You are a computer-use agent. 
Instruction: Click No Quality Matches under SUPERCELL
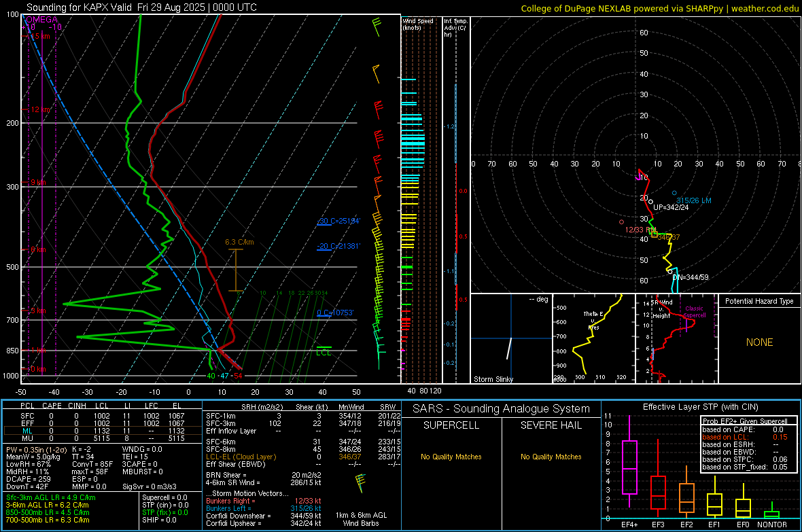click(451, 457)
